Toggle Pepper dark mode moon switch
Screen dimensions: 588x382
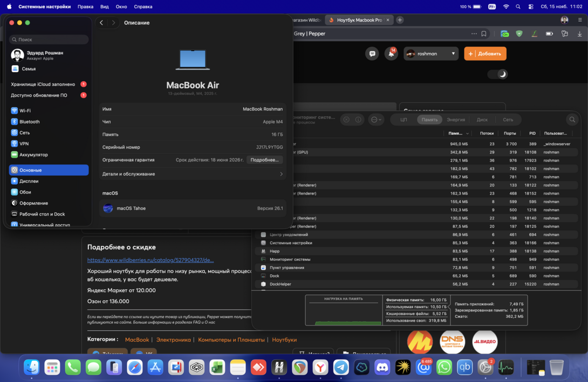click(x=497, y=74)
